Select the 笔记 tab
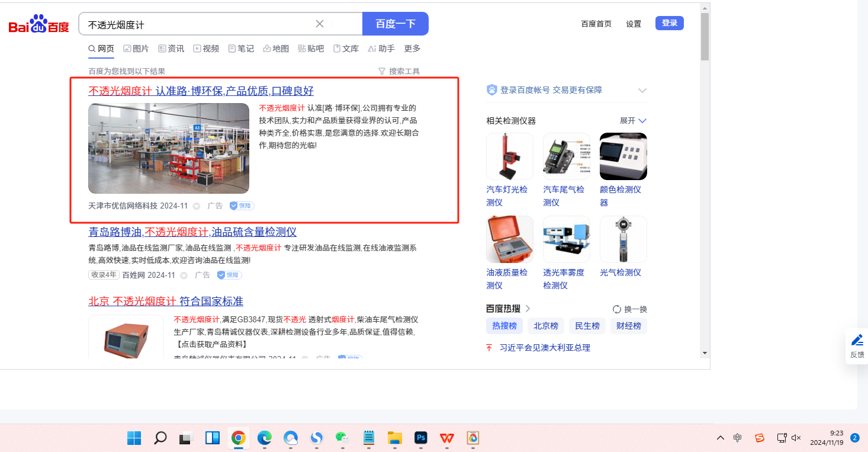The image size is (868, 452). 241,49
